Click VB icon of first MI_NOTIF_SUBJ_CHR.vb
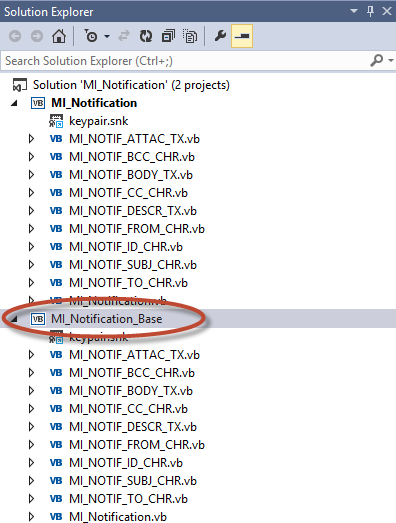This screenshot has height=523, width=396. pyautogui.click(x=56, y=265)
